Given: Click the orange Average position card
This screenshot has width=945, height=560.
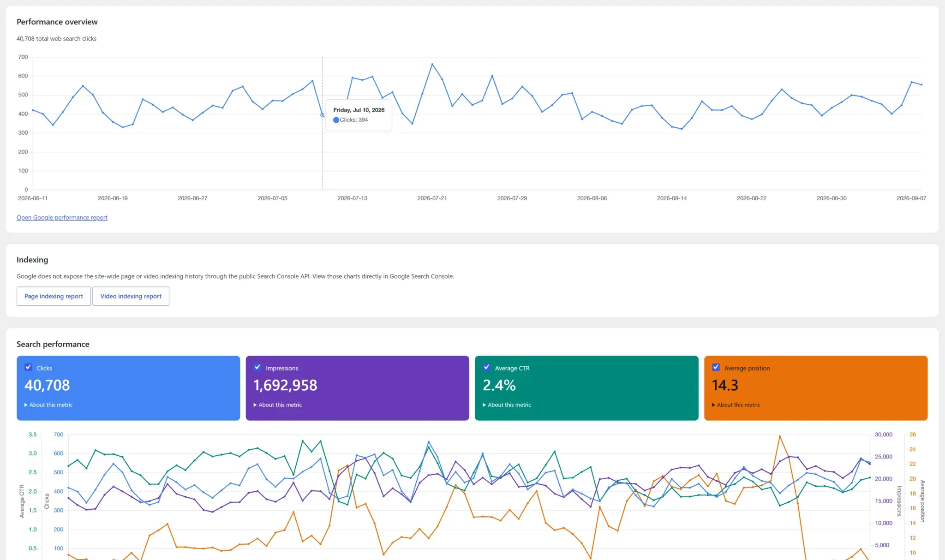Looking at the screenshot, I should click(x=815, y=388).
